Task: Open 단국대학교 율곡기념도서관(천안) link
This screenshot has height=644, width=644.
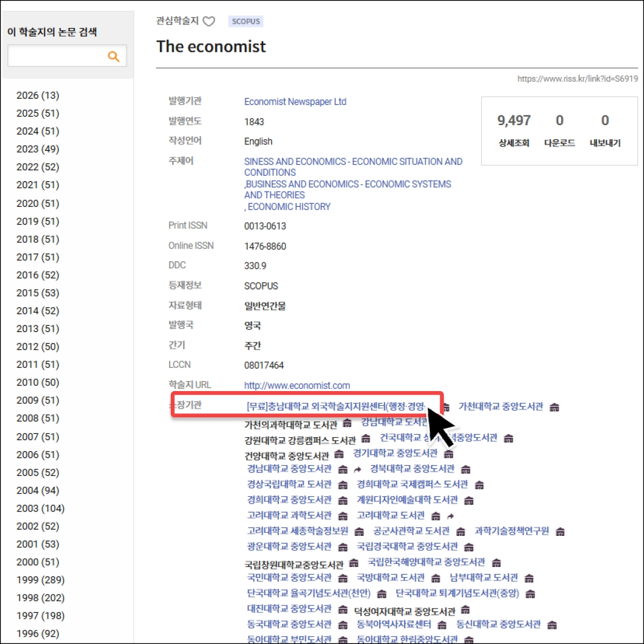Action: coord(309,593)
